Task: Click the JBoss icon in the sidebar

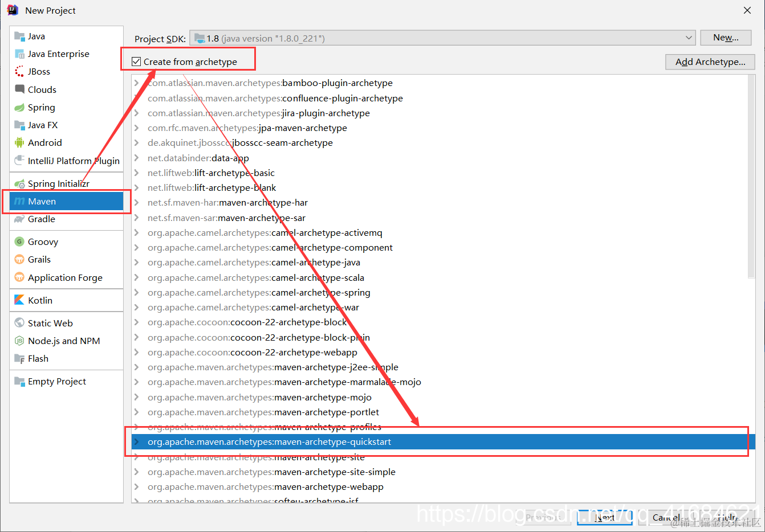Action: (19, 72)
